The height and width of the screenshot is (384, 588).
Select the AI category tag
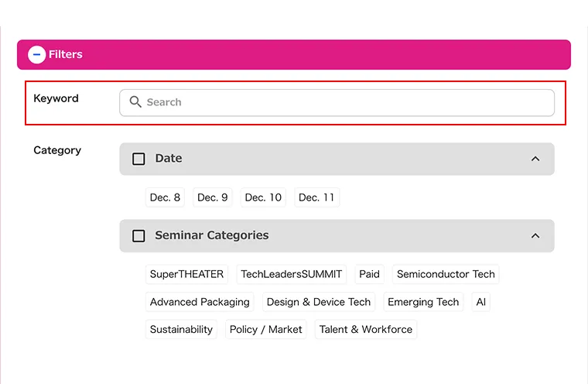point(480,302)
